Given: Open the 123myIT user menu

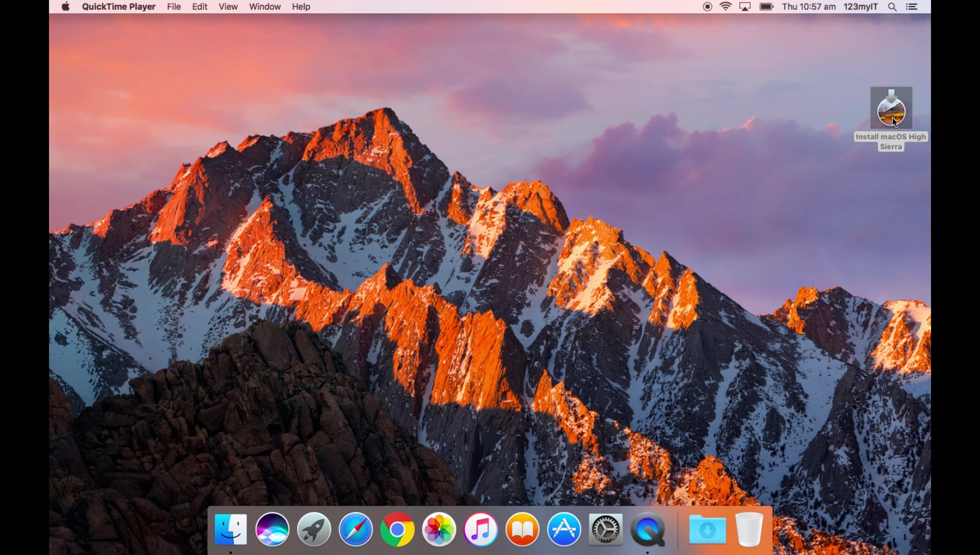Looking at the screenshot, I should (x=861, y=6).
